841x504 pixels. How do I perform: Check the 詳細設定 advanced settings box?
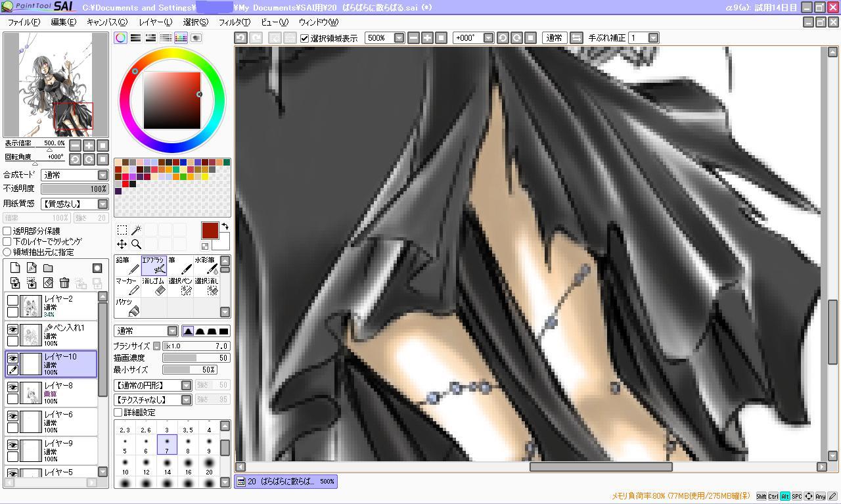(x=118, y=413)
